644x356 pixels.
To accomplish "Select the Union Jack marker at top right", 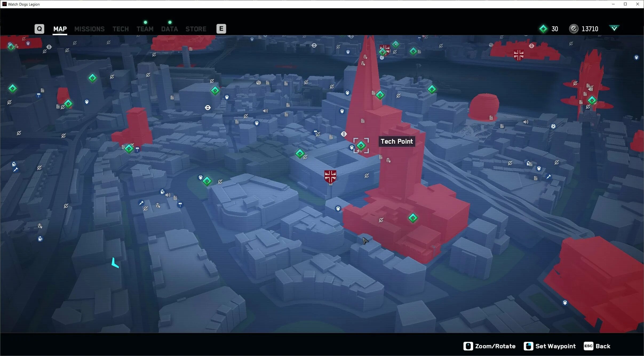I will point(518,55).
